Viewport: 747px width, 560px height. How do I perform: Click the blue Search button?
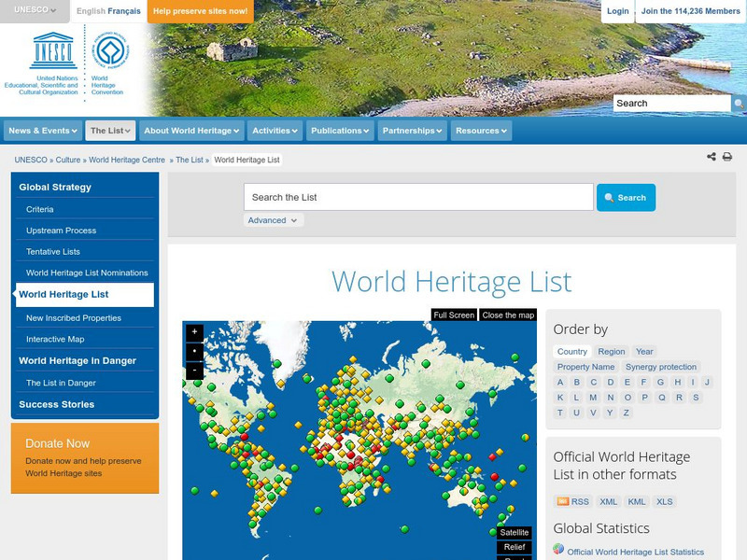(626, 198)
